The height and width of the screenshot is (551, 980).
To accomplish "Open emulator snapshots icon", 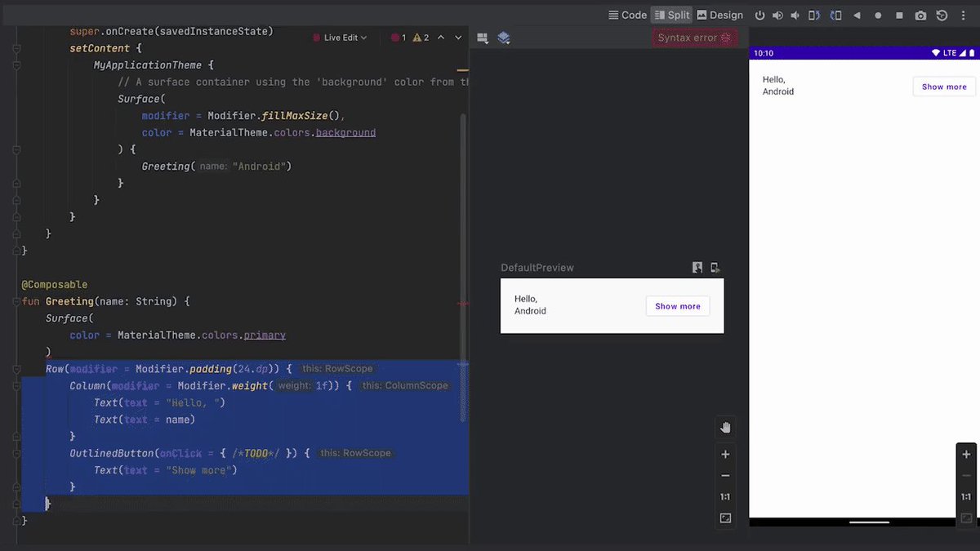I will click(x=942, y=16).
